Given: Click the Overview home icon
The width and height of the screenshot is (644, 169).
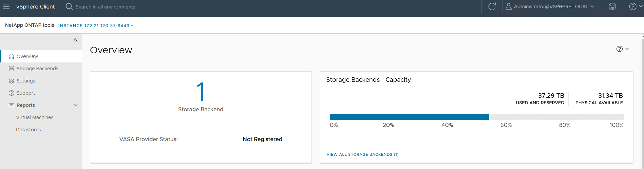Looking at the screenshot, I should coord(12,56).
